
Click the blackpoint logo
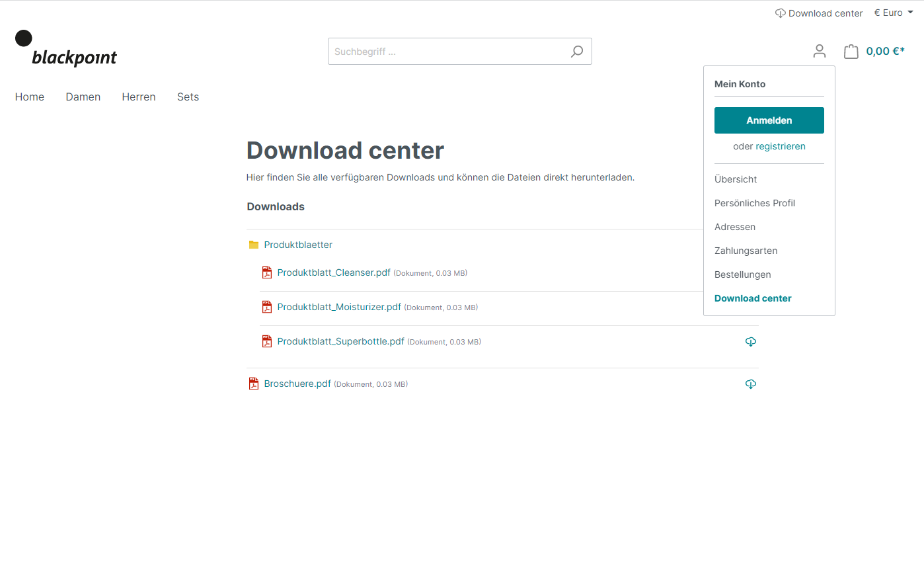[x=66, y=48]
